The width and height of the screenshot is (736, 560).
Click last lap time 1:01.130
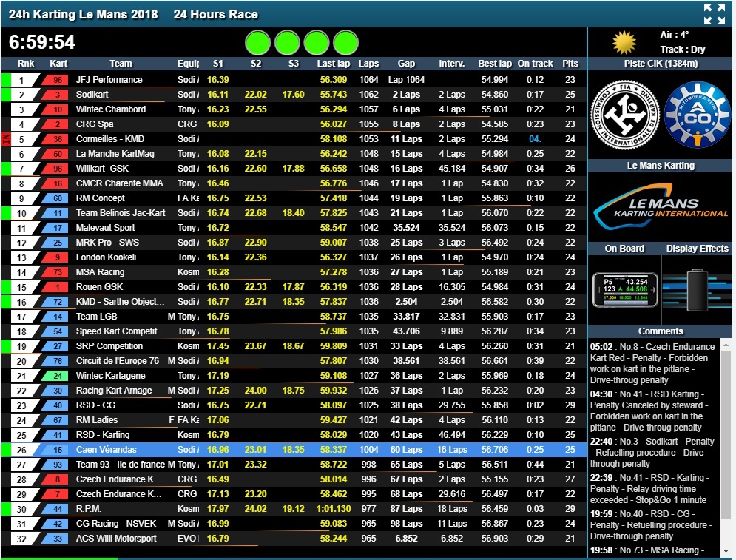(x=334, y=509)
